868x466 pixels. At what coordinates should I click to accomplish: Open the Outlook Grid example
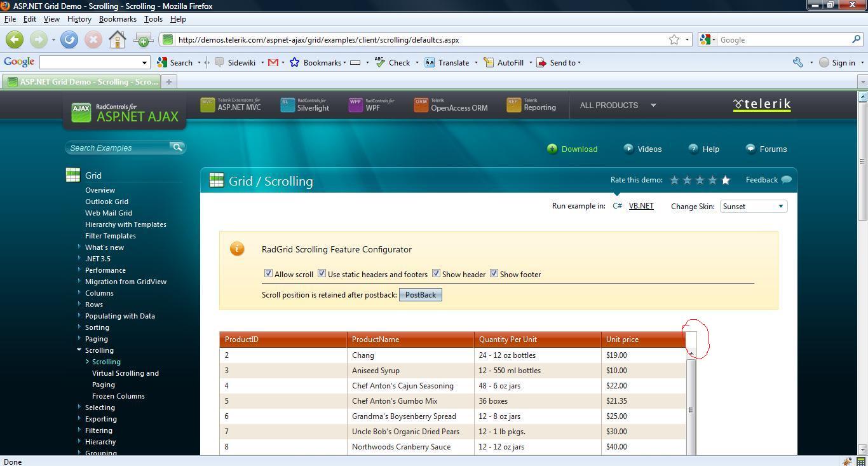click(x=107, y=202)
